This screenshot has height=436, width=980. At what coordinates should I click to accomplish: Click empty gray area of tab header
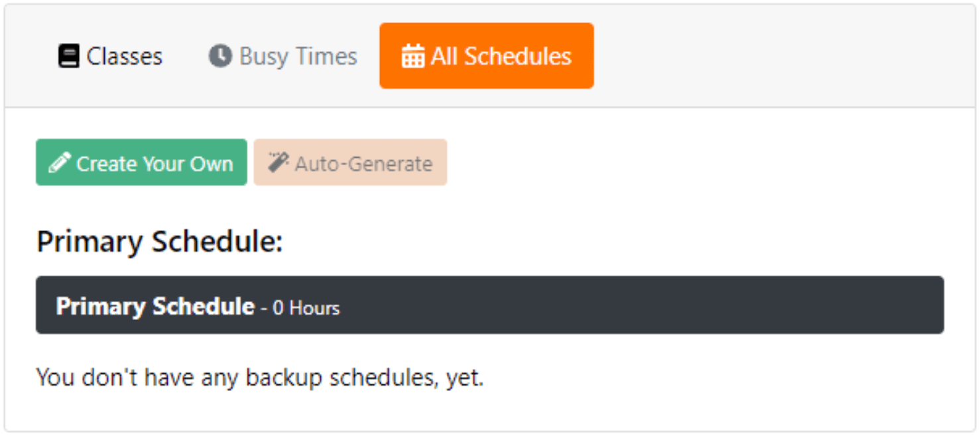(x=782, y=56)
